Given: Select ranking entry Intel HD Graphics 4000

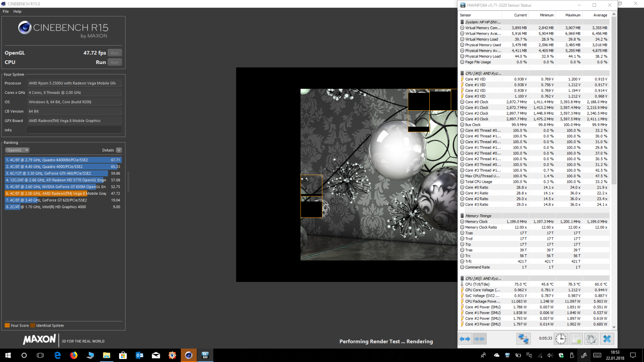Looking at the screenshot, I should click(63, 207).
